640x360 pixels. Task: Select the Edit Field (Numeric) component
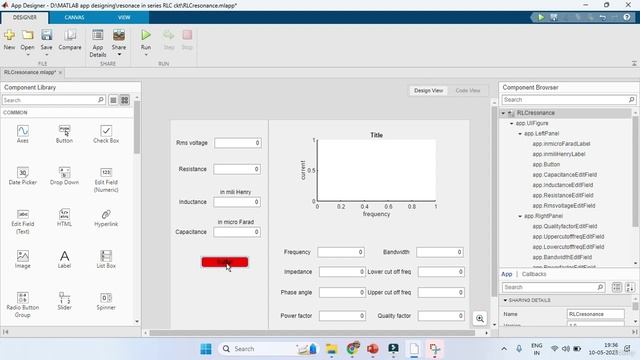pyautogui.click(x=106, y=180)
